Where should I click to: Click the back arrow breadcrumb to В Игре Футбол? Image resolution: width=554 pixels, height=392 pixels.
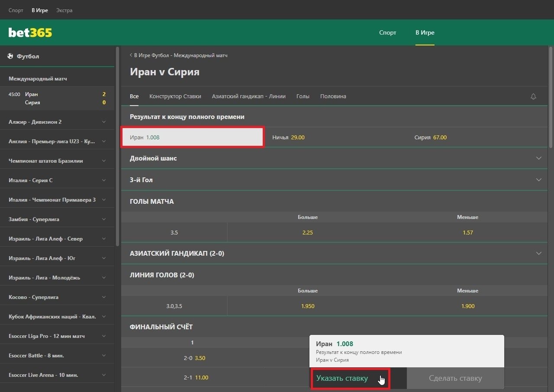coord(131,55)
